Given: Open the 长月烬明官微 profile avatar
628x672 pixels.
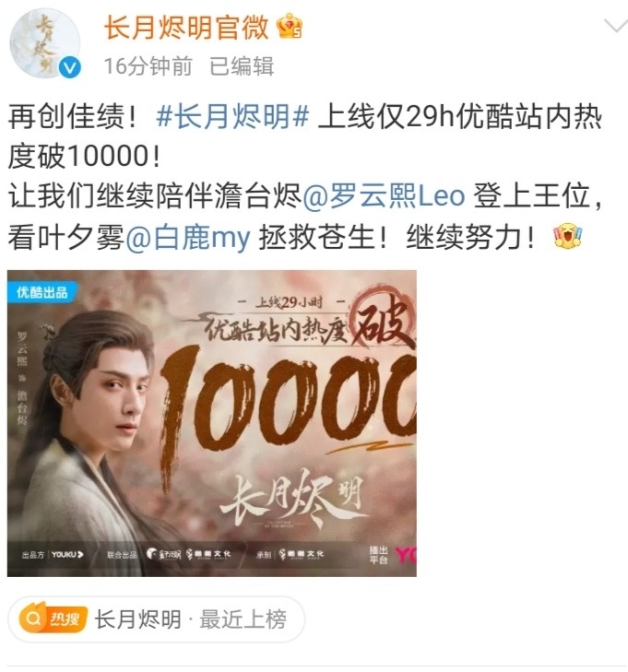Looking at the screenshot, I should click(x=44, y=43).
